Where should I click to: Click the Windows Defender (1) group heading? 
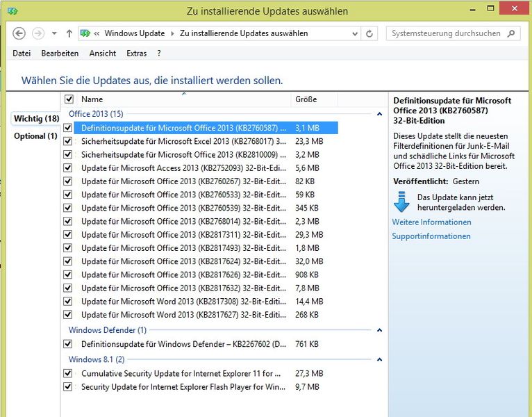coord(108,330)
